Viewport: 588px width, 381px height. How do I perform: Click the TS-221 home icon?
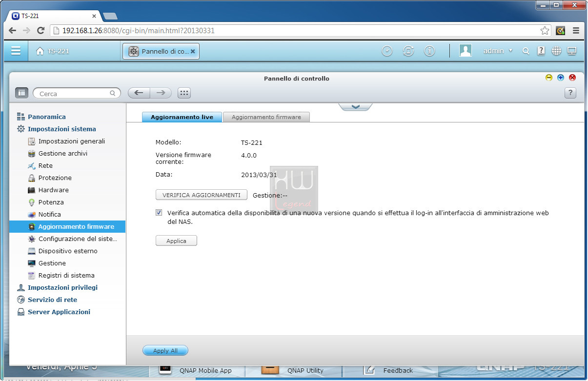tap(40, 51)
